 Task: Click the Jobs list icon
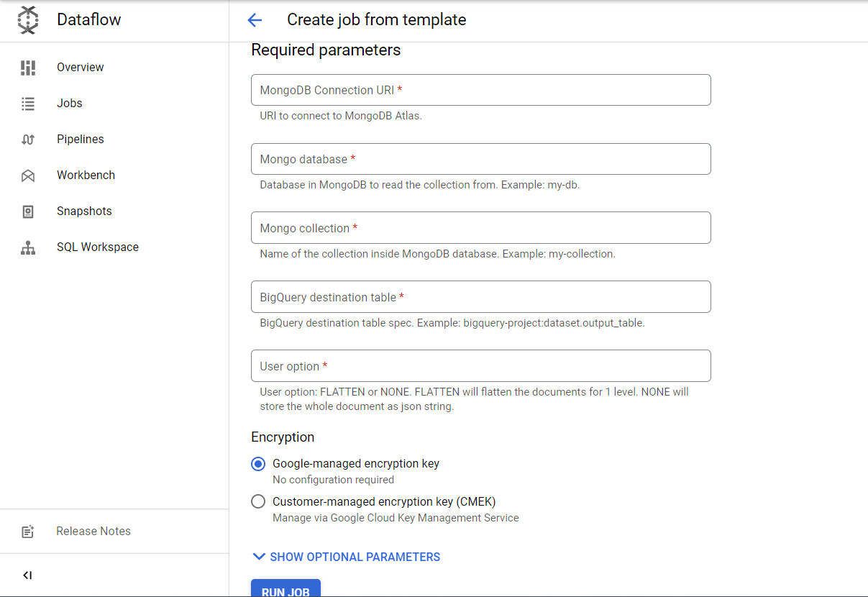[x=28, y=104]
